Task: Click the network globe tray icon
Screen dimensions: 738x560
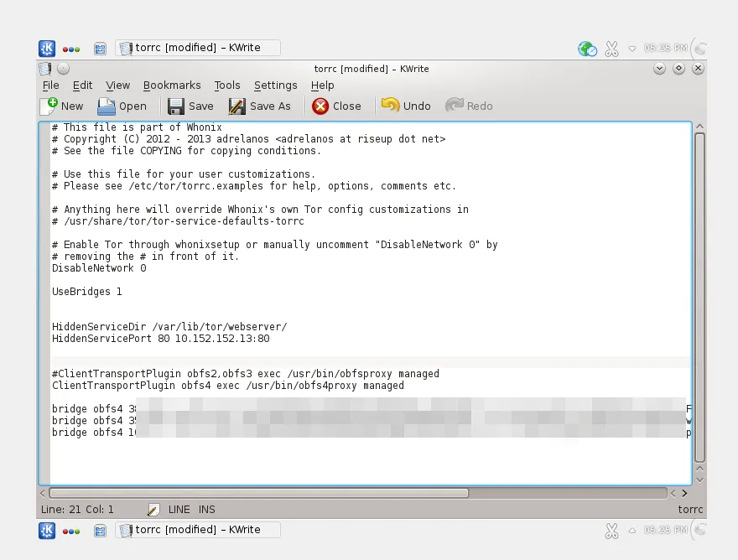Action: click(x=587, y=49)
